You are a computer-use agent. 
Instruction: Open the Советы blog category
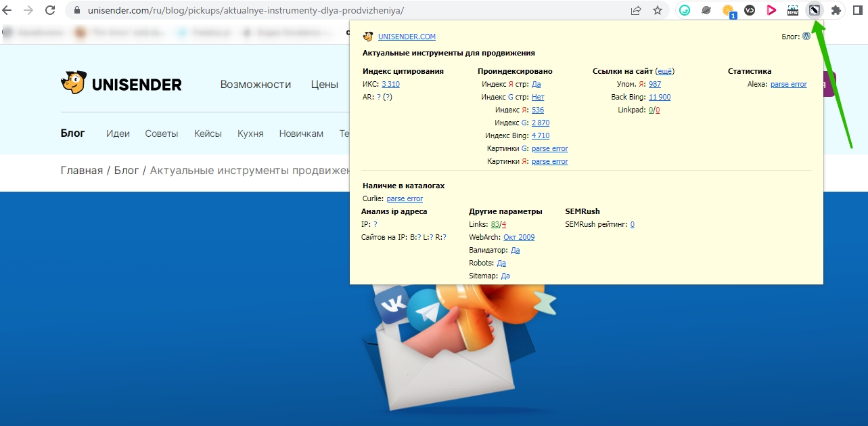click(x=162, y=133)
